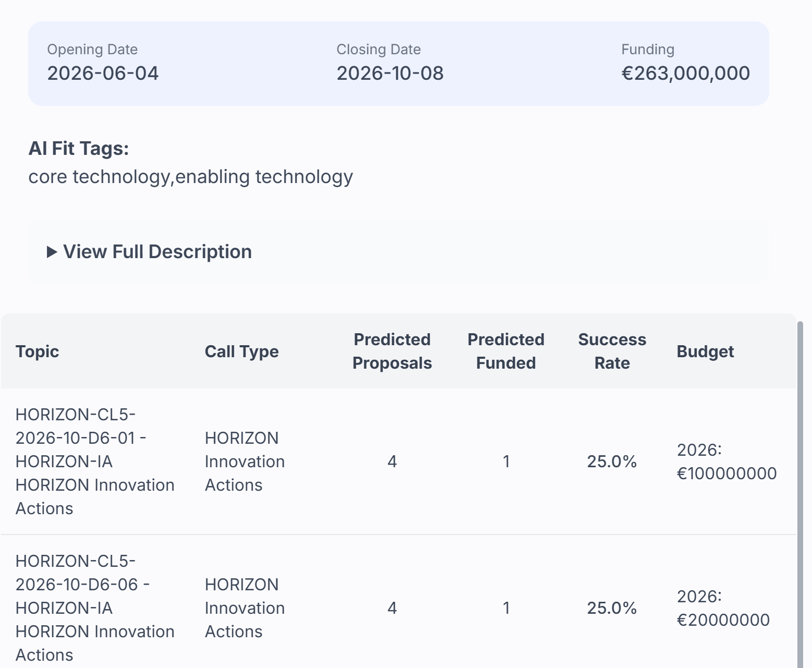Click the 2026: €20000000 budget cell
The height and width of the screenshot is (668, 812).
click(x=723, y=608)
